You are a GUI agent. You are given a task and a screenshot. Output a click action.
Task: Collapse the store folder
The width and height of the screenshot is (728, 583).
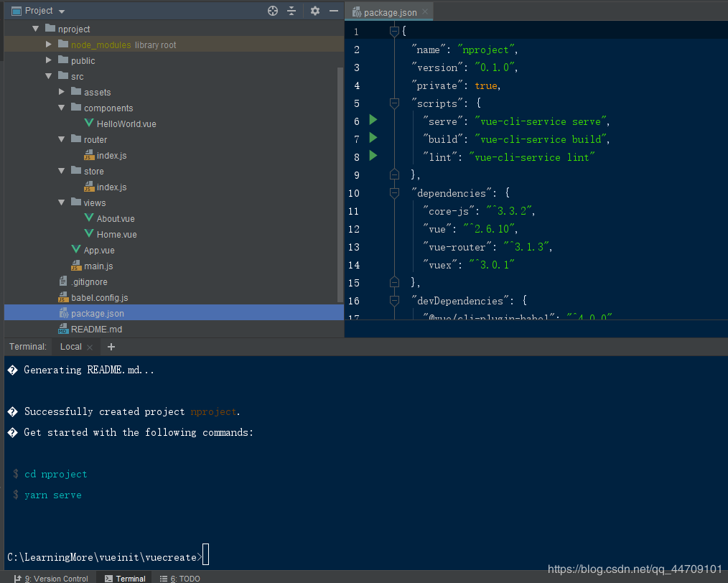(61, 171)
